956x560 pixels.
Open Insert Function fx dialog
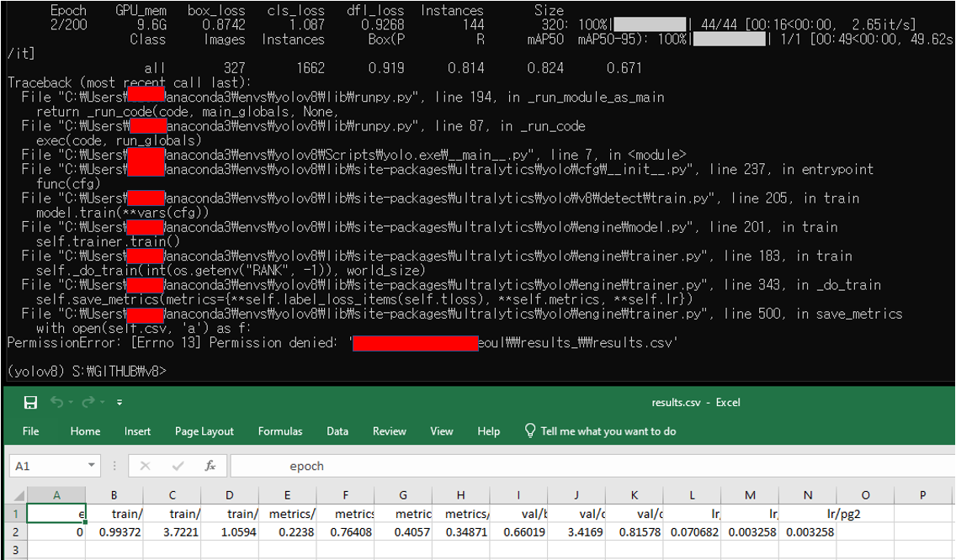210,466
